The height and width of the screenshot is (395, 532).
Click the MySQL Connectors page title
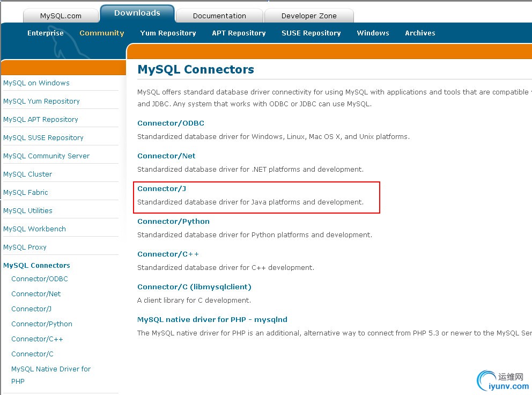tap(196, 69)
